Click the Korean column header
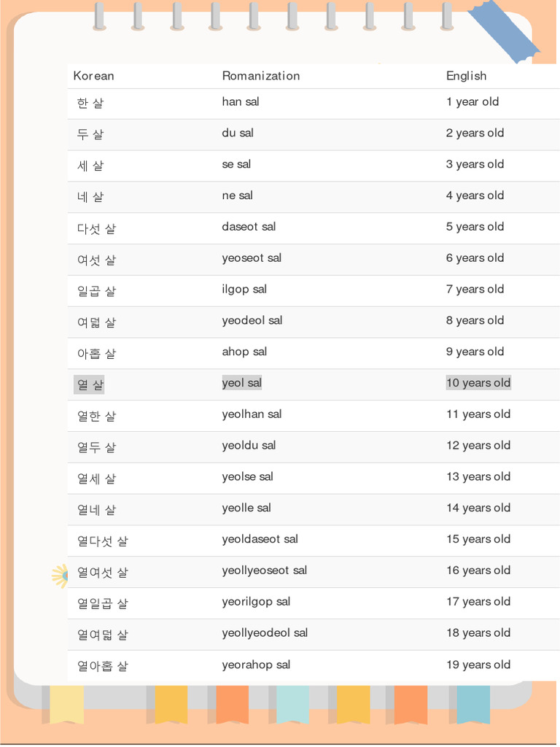Screen dimensions: 560x747 click(94, 76)
